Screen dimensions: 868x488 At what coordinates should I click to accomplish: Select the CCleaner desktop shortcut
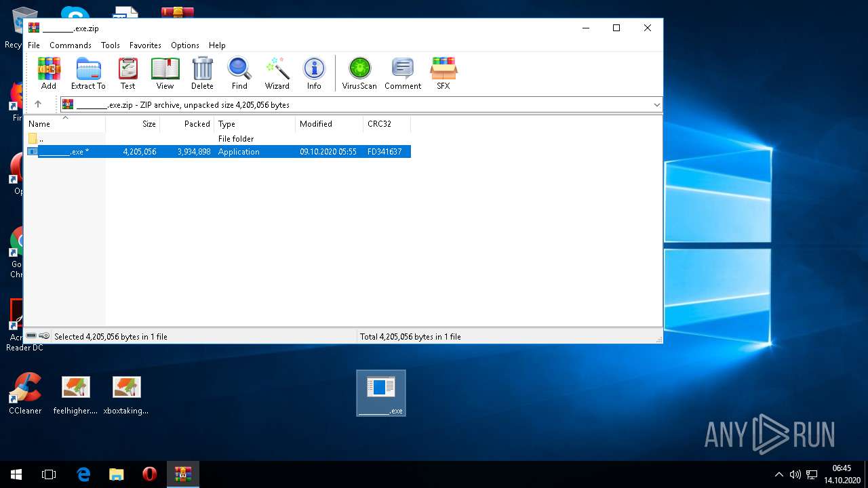click(x=25, y=394)
